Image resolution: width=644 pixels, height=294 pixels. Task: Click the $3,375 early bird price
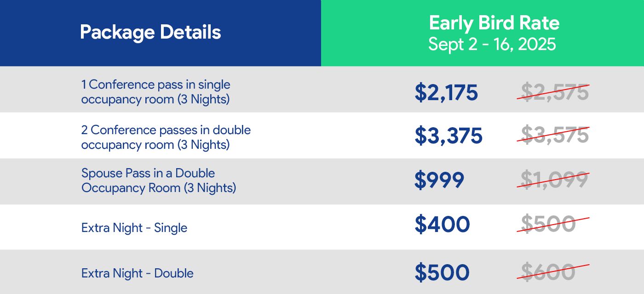click(x=448, y=136)
